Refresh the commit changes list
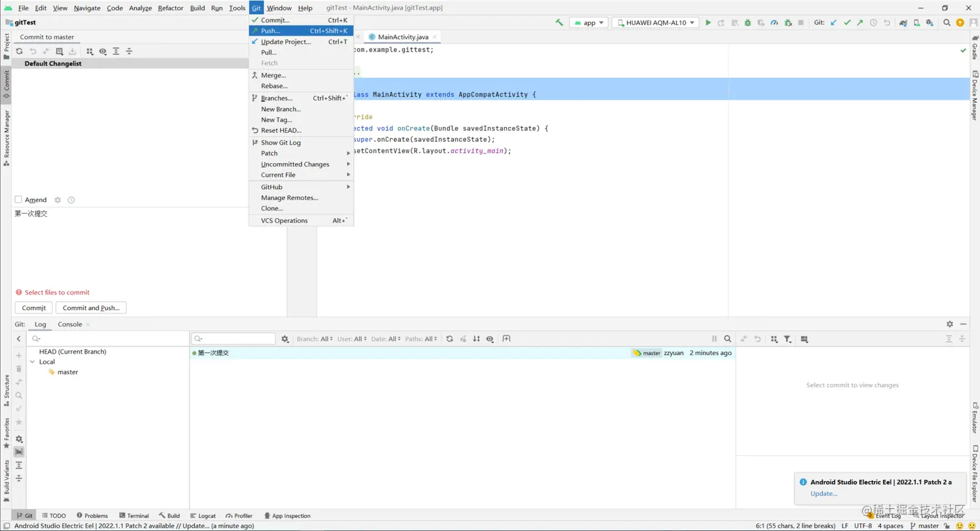 19,51
